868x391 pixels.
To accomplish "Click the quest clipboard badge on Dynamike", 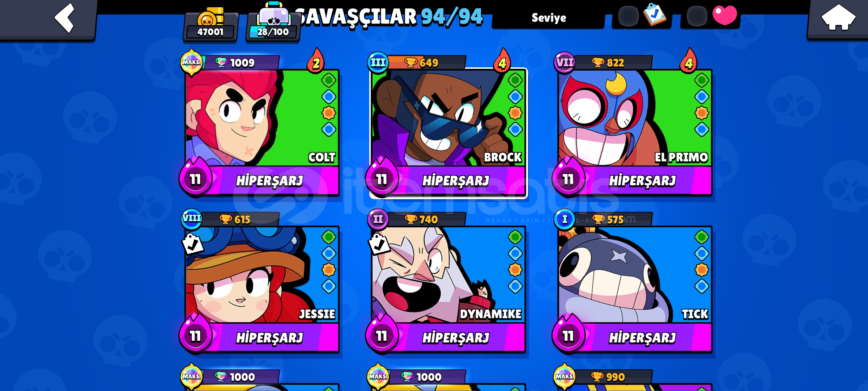I will click(379, 244).
